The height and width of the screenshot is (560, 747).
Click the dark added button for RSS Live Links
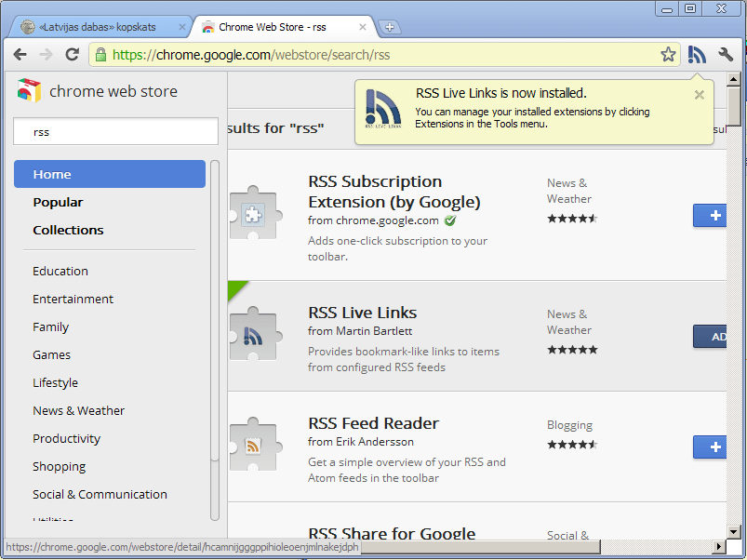(710, 337)
